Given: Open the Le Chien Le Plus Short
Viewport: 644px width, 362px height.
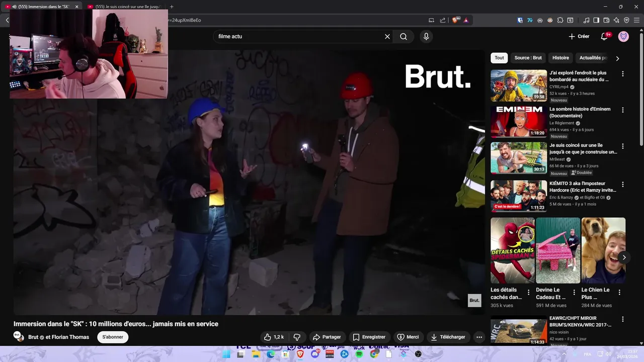Looking at the screenshot, I should 603,250.
